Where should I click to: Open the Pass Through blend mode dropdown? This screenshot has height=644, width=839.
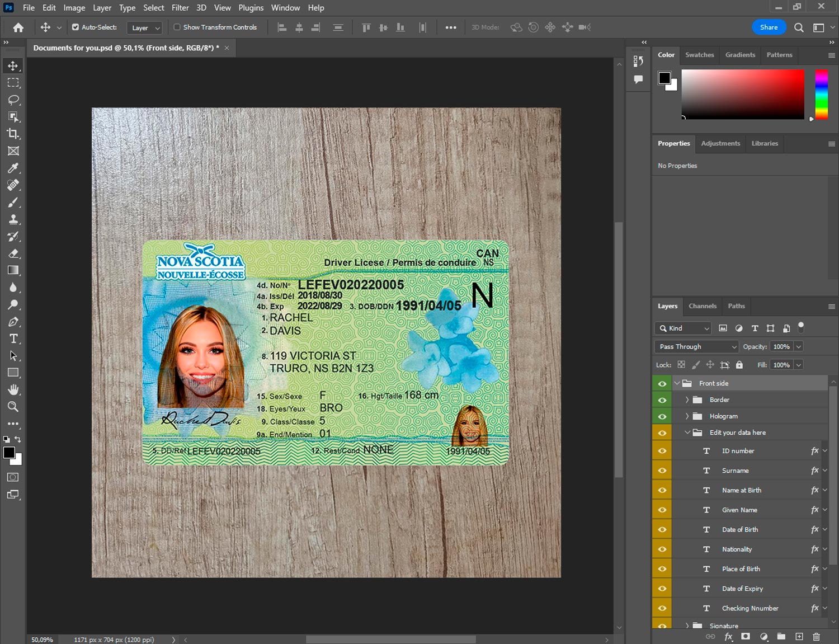pyautogui.click(x=696, y=347)
